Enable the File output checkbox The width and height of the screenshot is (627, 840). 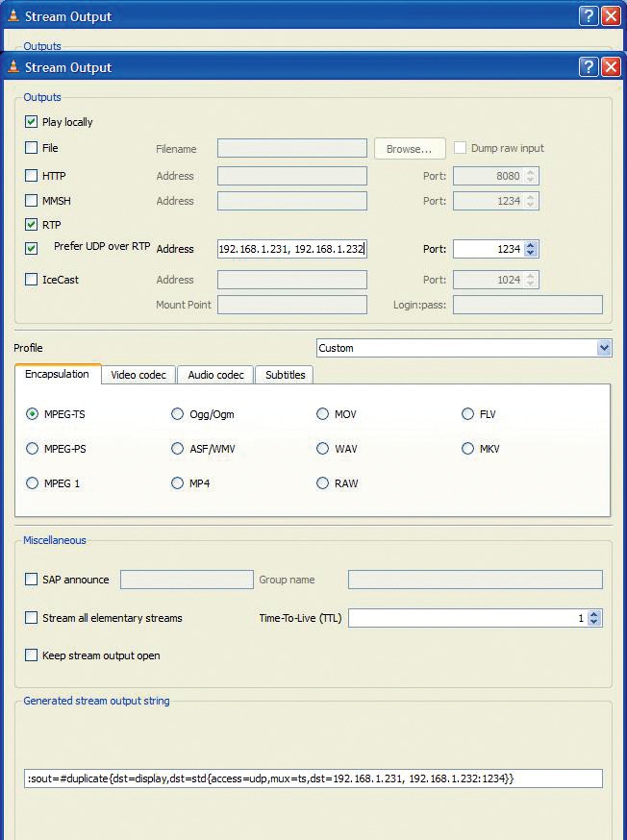click(31, 147)
